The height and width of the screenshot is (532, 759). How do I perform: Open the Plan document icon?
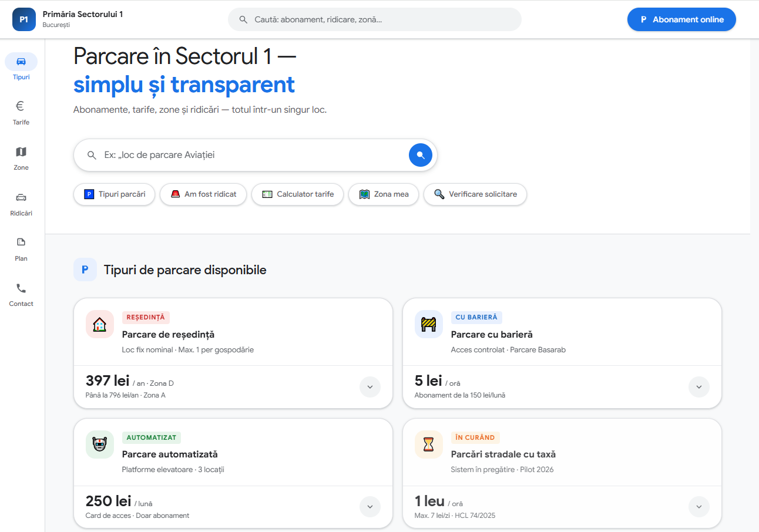point(21,242)
